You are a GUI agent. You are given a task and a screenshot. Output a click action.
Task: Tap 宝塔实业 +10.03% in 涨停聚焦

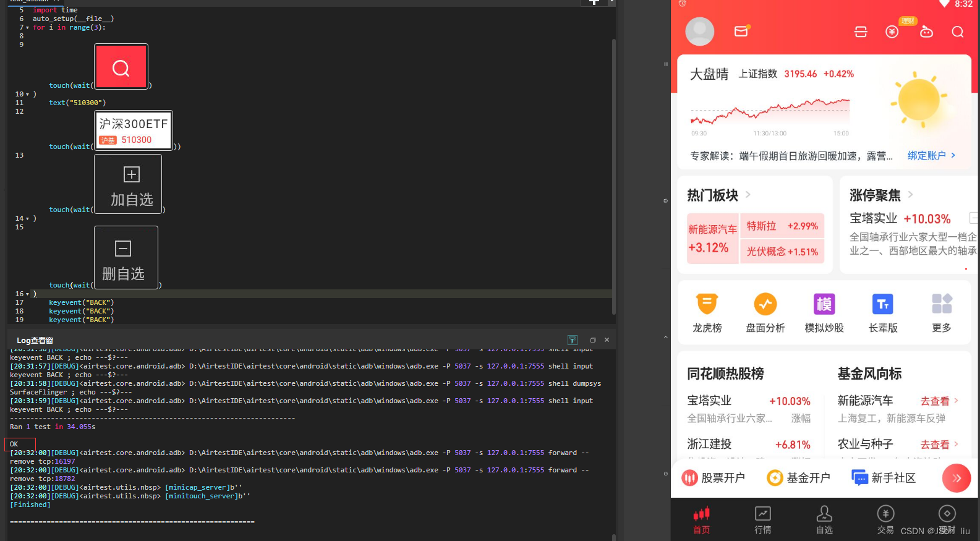click(900, 219)
